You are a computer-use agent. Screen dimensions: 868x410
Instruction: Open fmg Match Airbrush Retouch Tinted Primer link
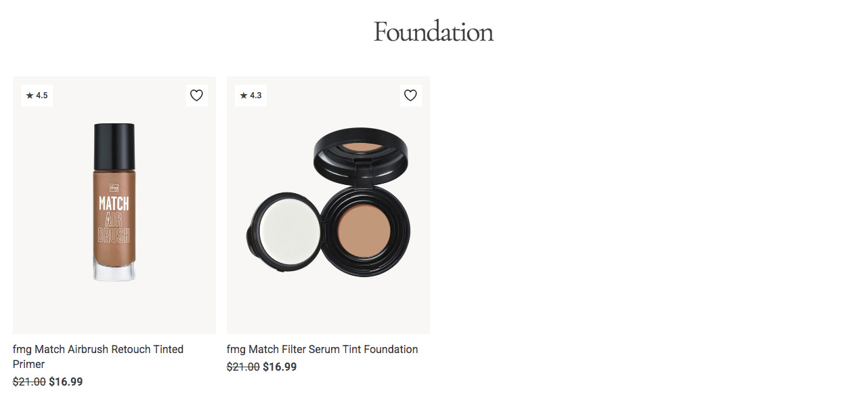point(98,356)
